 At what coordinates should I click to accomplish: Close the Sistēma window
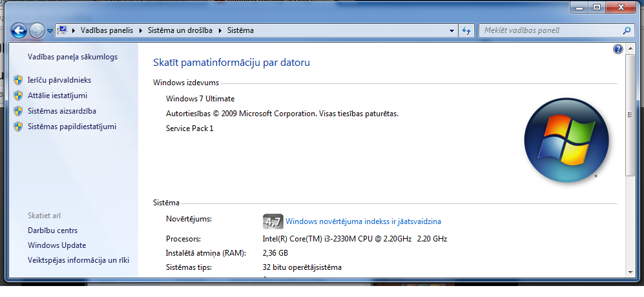tap(621, 7)
